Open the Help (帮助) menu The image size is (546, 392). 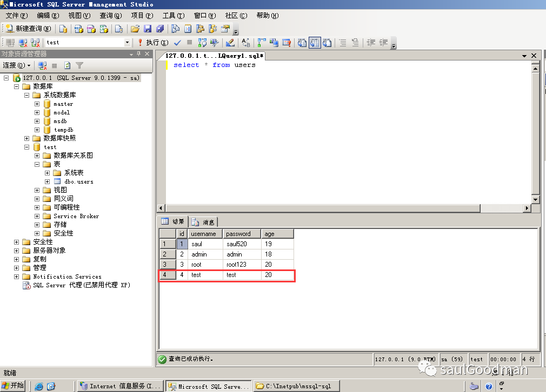tap(268, 16)
